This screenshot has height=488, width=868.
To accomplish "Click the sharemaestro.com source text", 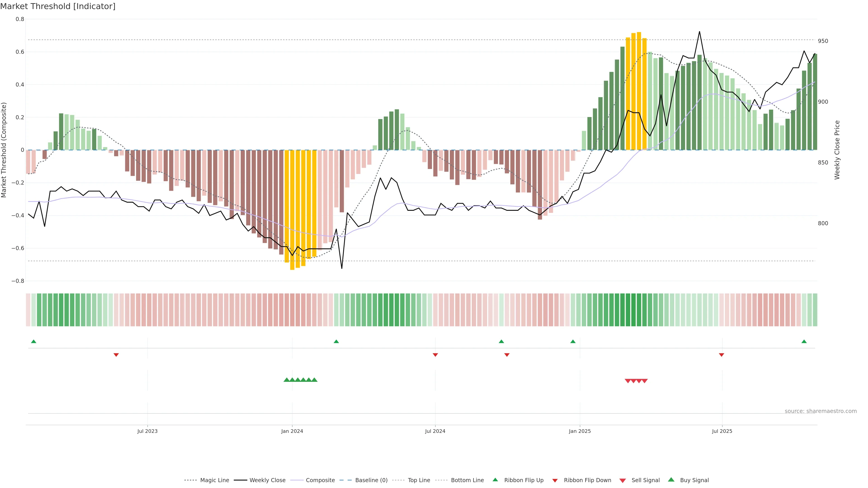I will (x=821, y=411).
